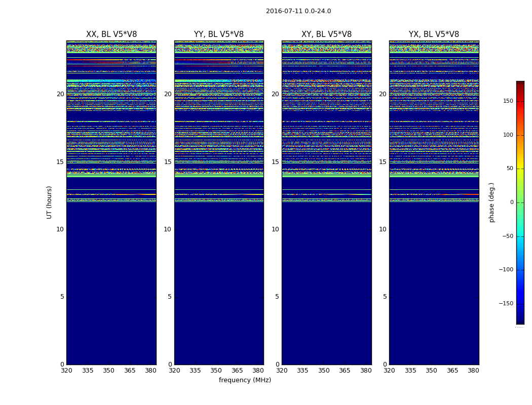The height and width of the screenshot is (405, 532).
Task: Click YY panel y-axis tick '10'
Action: pyautogui.click(x=168, y=229)
